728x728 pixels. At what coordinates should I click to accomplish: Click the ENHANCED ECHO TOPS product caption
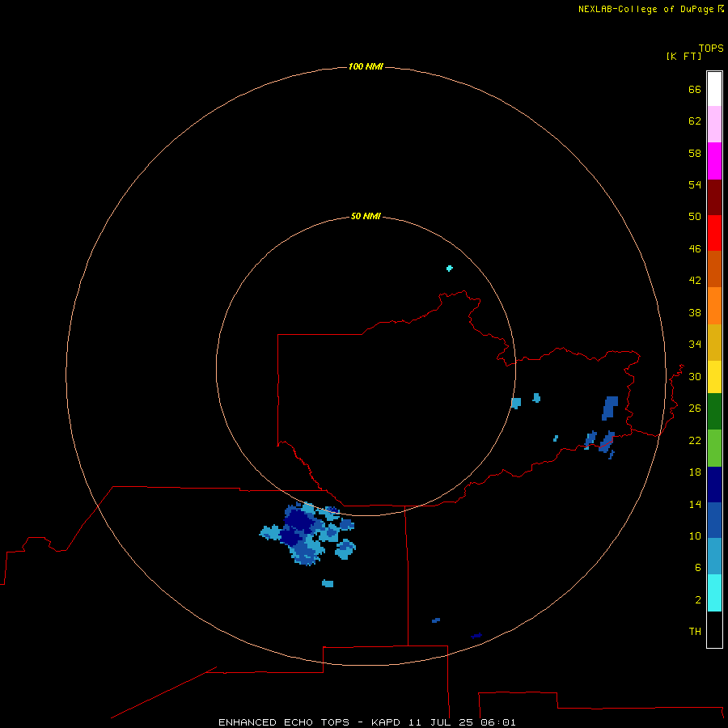pyautogui.click(x=366, y=722)
